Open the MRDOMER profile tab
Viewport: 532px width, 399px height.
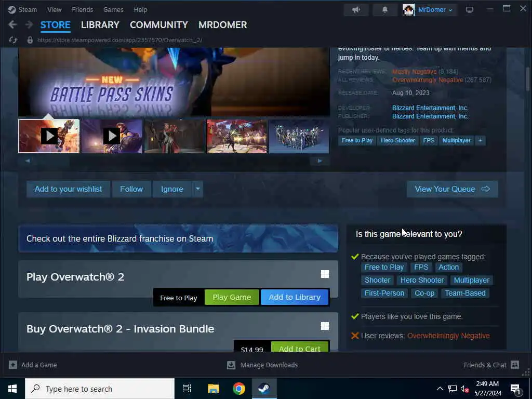point(222,25)
